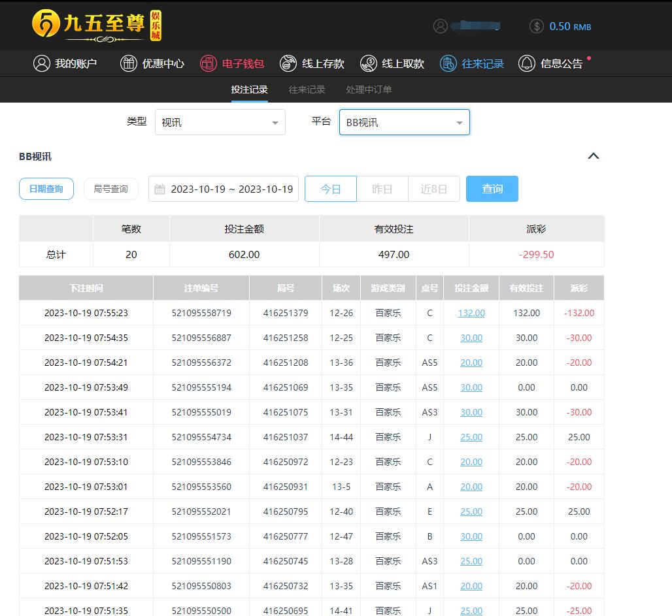Click round number 416250931

(x=286, y=487)
